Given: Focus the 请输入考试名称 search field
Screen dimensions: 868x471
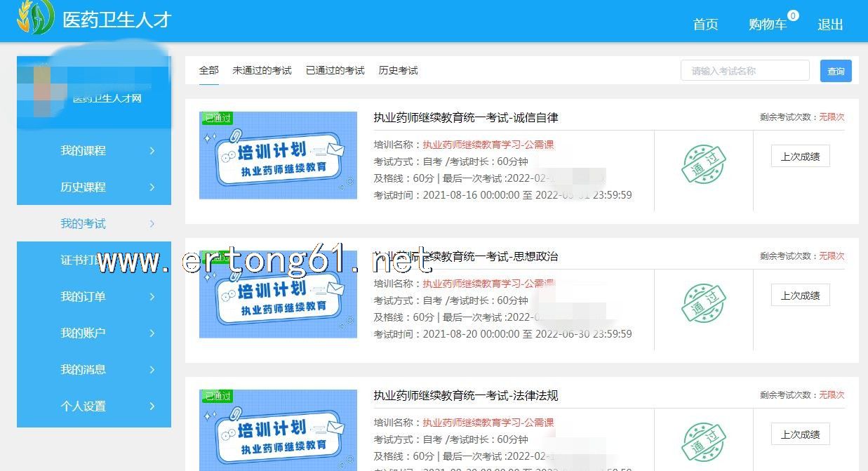Looking at the screenshot, I should 745,71.
